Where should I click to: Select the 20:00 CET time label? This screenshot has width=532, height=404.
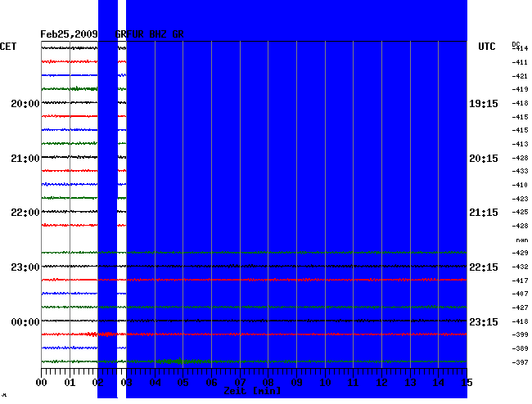pos(25,103)
